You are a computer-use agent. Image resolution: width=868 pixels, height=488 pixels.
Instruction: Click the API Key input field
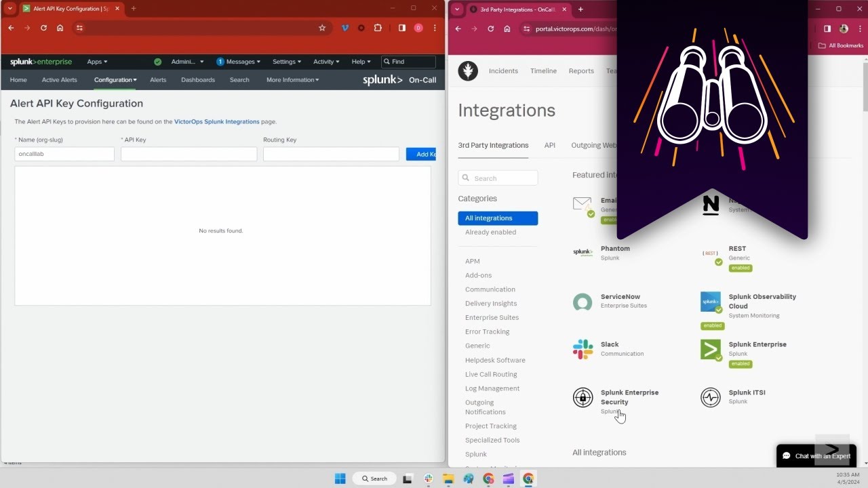click(189, 154)
